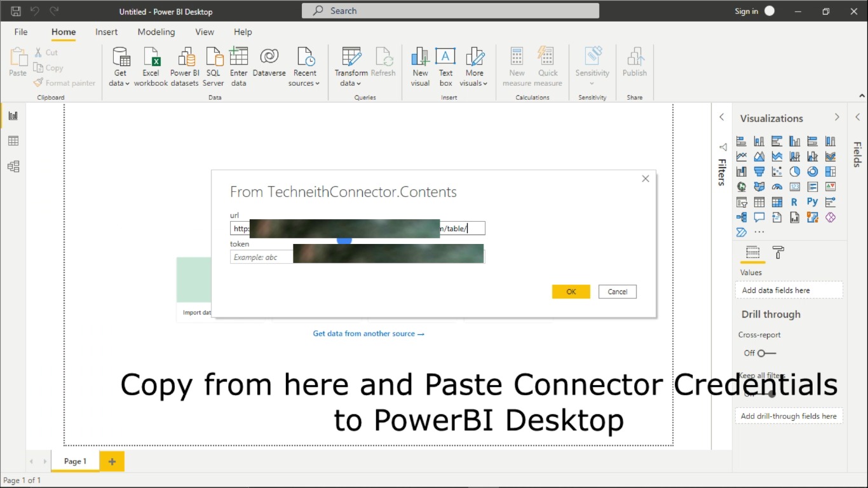Click the Paste clipboard icon
868x488 pixels.
click(18, 62)
